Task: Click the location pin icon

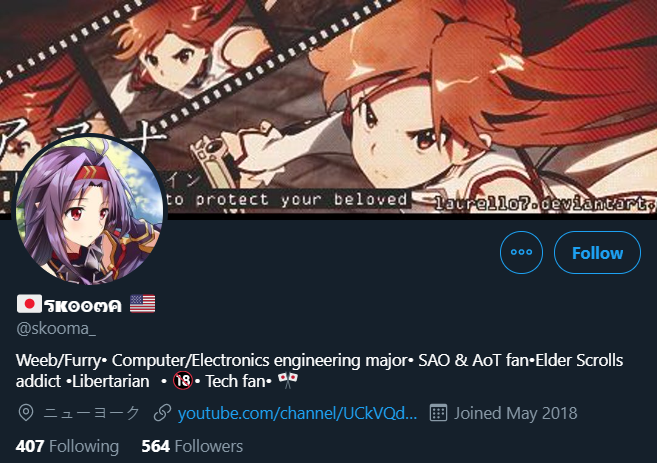Action: coord(26,413)
